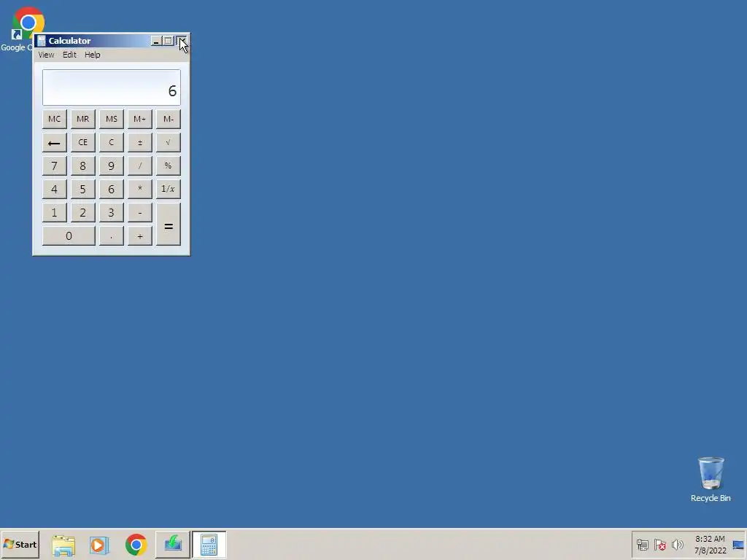The image size is (747, 560).
Task: Open the Action Center flag icon
Action: (659, 544)
